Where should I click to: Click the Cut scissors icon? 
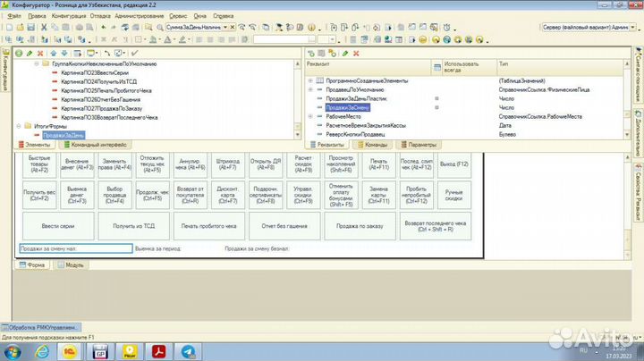[x=44, y=28]
